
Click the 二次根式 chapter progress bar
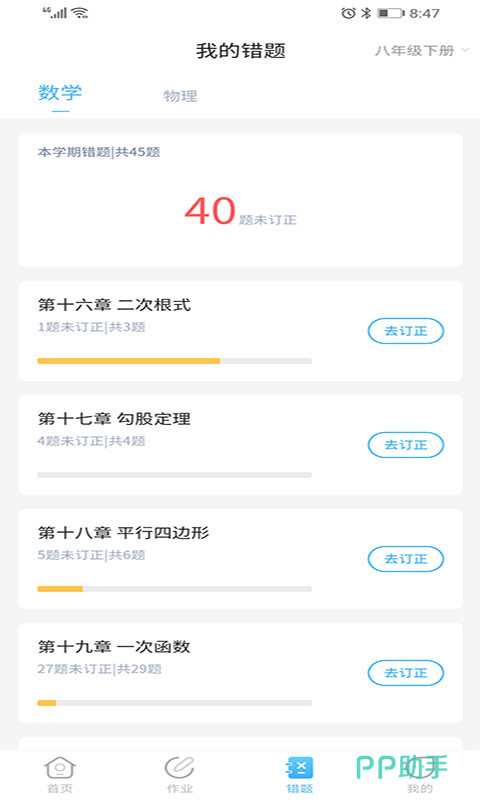tap(174, 361)
